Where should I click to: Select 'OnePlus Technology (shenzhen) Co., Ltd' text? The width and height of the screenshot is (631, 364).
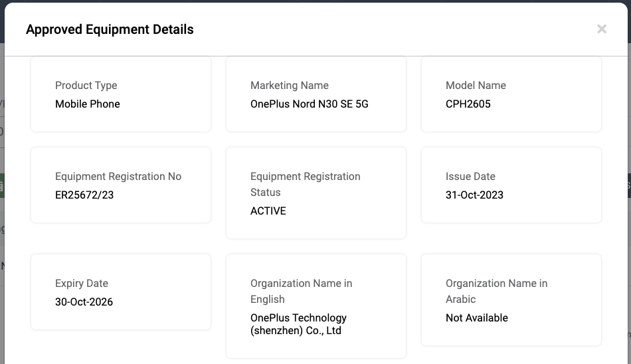(x=299, y=324)
